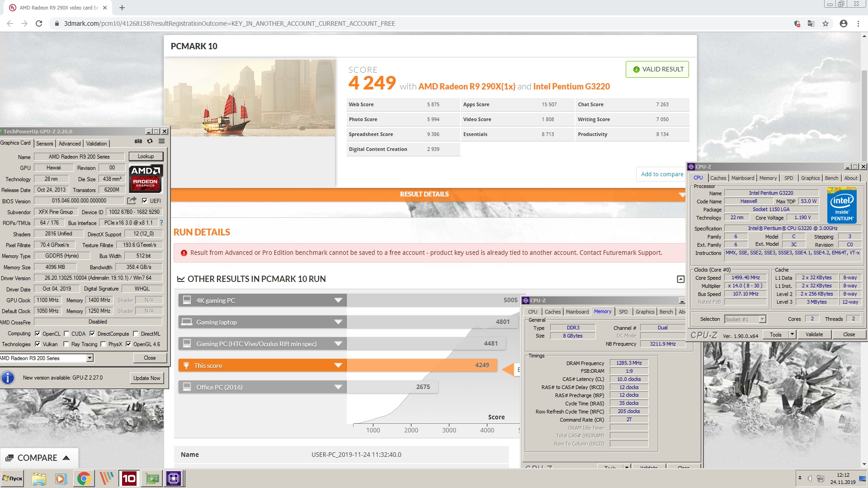Click the AMD Radeon Graphics logo
Image resolution: width=868 pixels, height=488 pixels.
pos(146,178)
